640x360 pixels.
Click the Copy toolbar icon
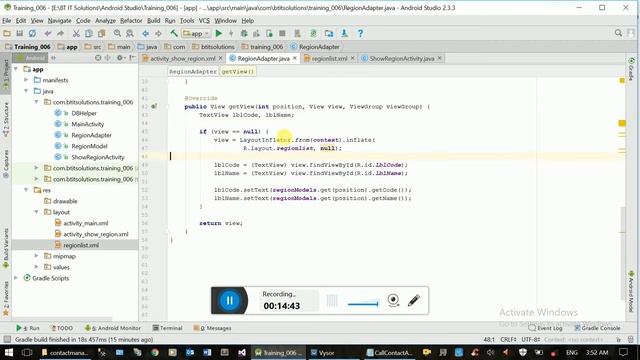89,33
